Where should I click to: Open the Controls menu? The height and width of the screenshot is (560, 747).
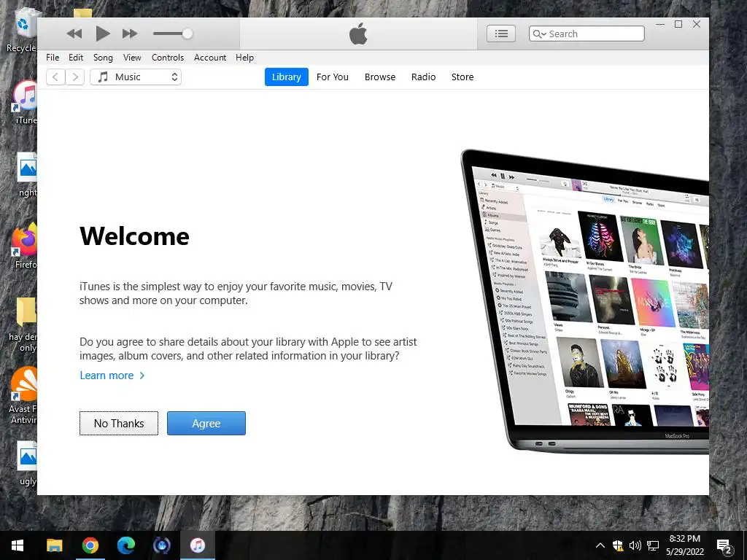168,58
